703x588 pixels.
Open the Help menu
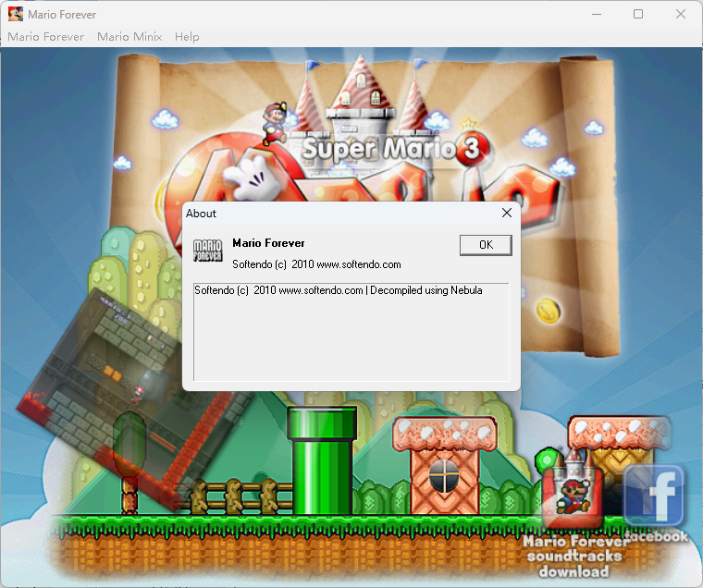[187, 37]
